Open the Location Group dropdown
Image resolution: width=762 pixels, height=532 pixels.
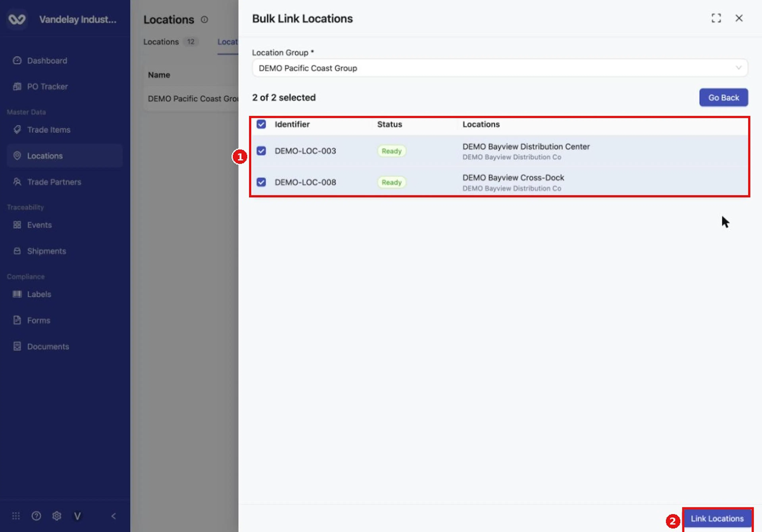[x=500, y=68]
